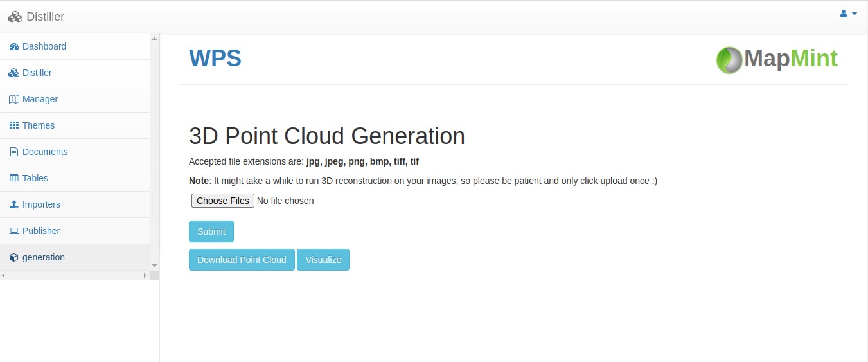Open the Manager menu item

[x=40, y=99]
